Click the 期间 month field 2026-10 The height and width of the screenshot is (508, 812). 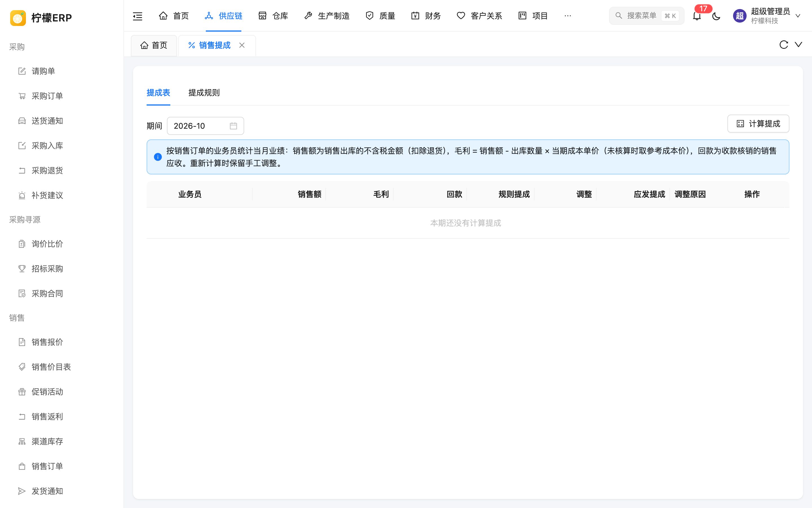tap(205, 126)
